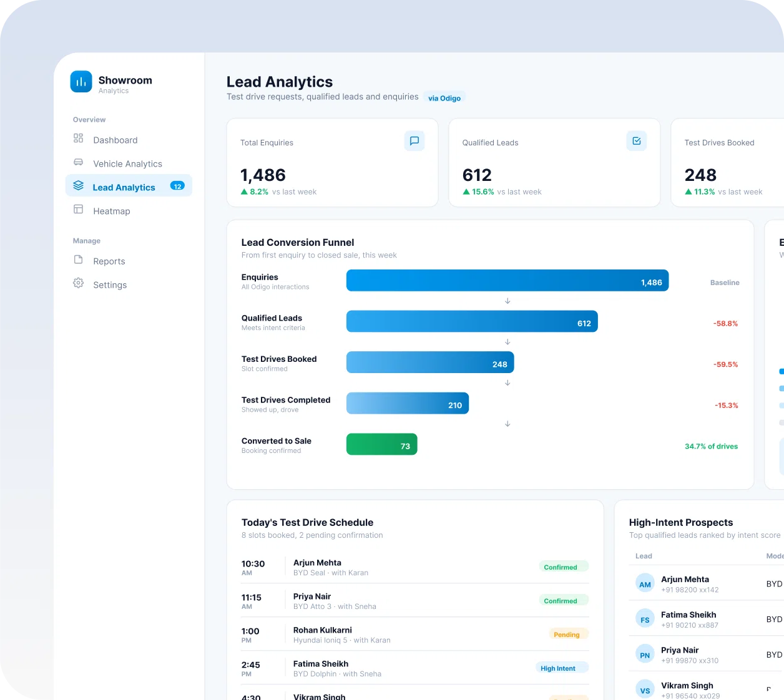Click phone number +91 90210 xx887
This screenshot has height=700, width=784.
690,625
